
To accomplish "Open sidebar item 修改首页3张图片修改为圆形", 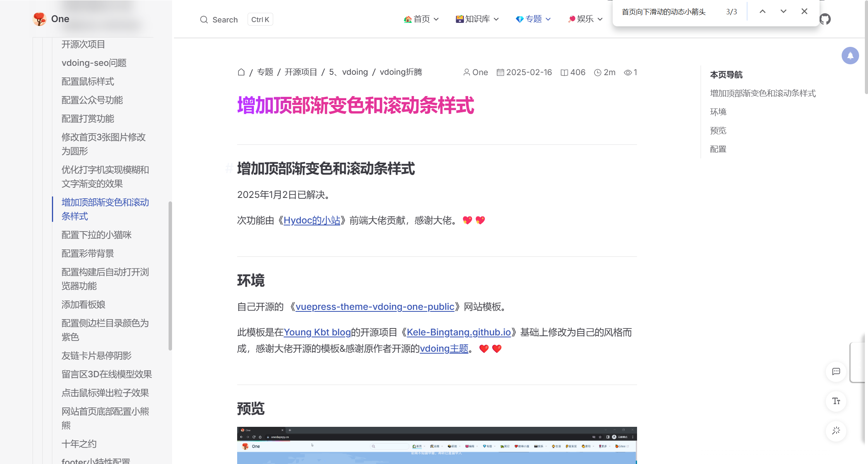I will click(x=103, y=144).
